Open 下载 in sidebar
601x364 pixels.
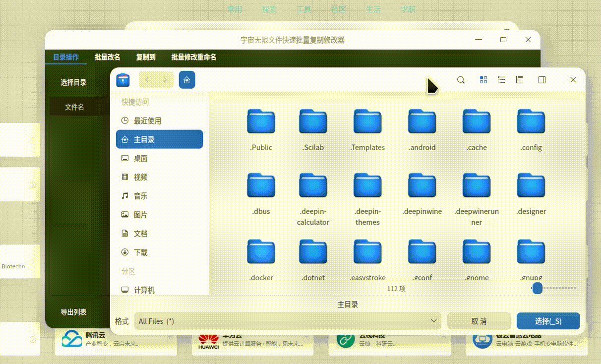[x=159, y=252]
